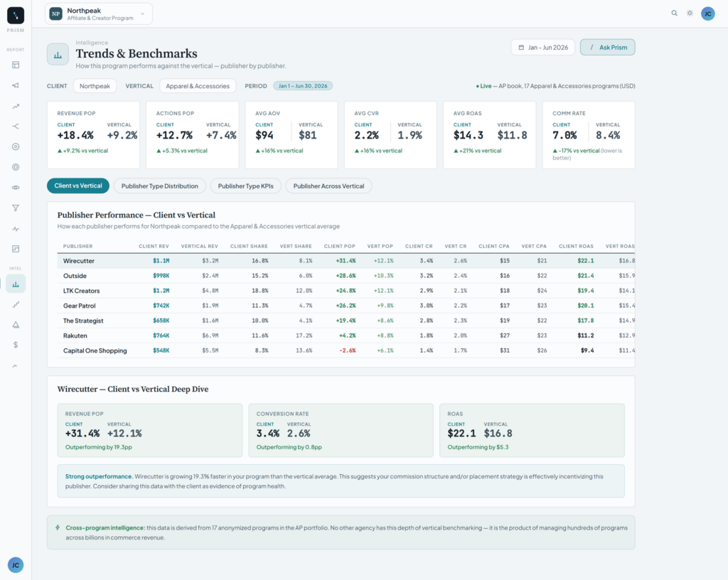Open the small caret icon below dollar sign
Screen dimensions: 728x580
pos(15,366)
